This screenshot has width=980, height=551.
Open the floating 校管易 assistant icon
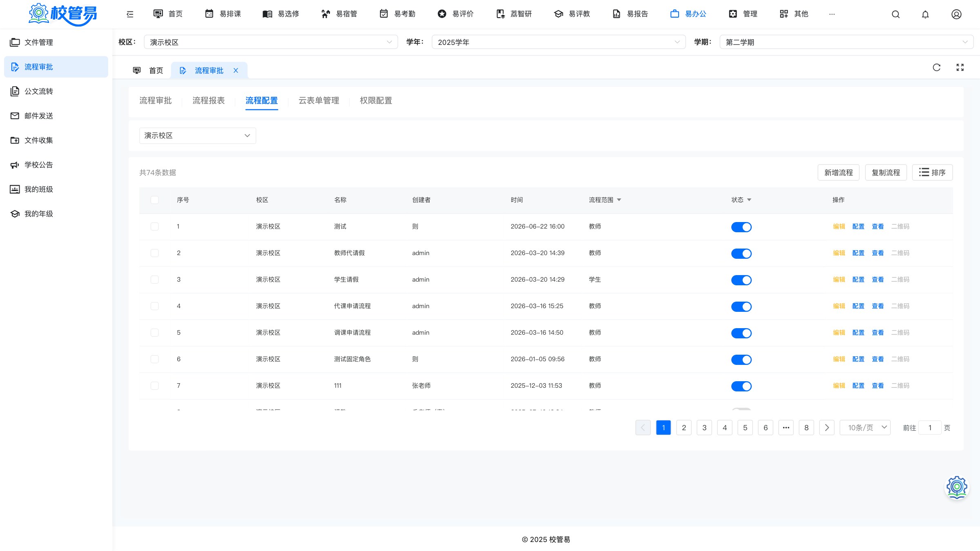pyautogui.click(x=957, y=487)
